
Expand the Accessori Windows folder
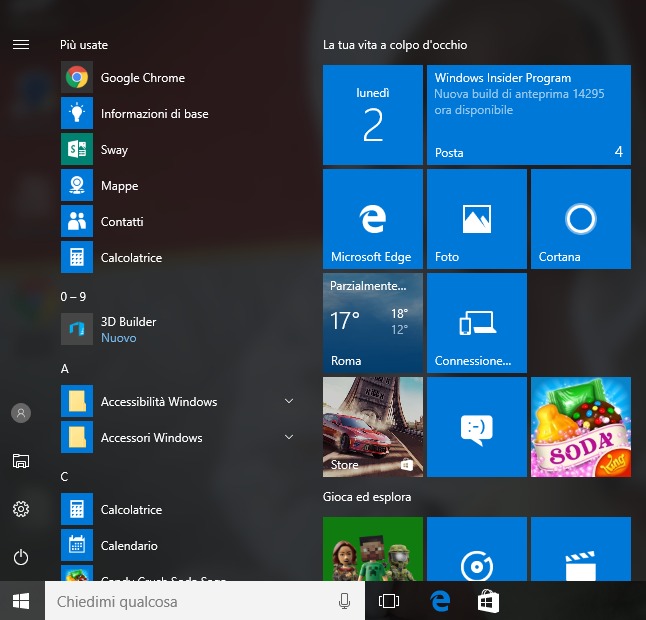coord(289,437)
